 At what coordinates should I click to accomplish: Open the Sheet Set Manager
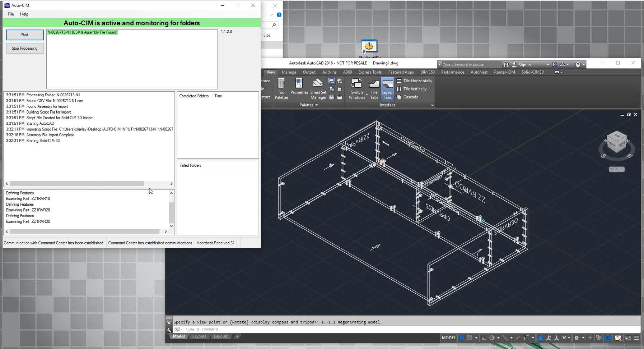[318, 89]
